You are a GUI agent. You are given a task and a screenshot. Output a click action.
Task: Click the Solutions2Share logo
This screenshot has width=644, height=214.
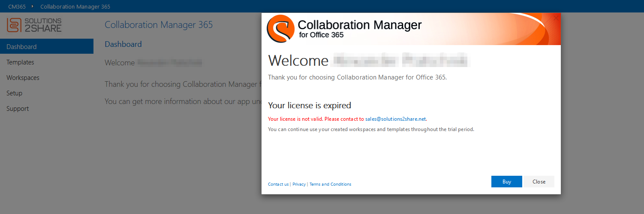[x=34, y=25]
